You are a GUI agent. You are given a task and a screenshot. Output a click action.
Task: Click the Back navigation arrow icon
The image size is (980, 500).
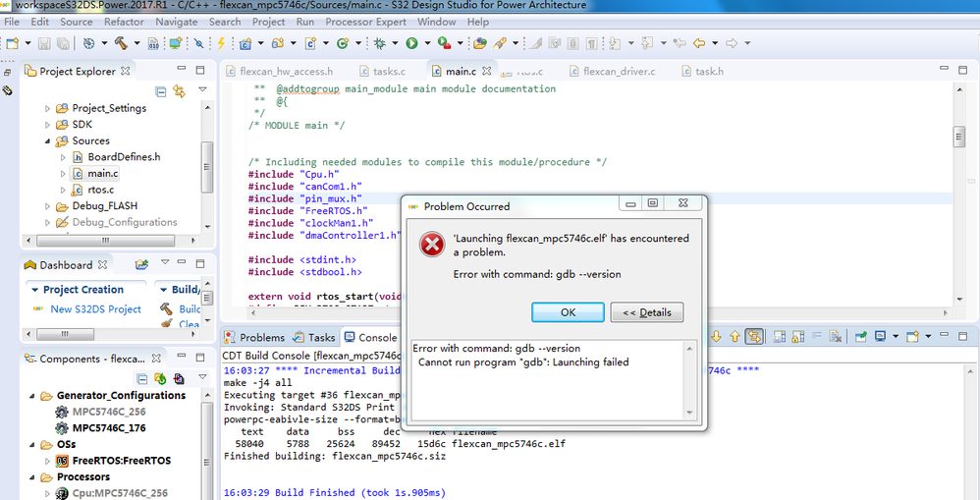tap(699, 43)
